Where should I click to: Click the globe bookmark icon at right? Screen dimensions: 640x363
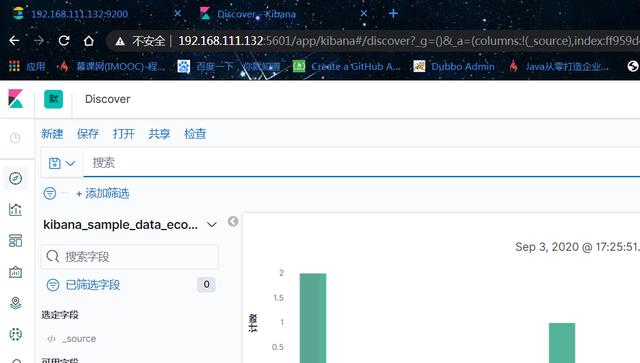633,66
